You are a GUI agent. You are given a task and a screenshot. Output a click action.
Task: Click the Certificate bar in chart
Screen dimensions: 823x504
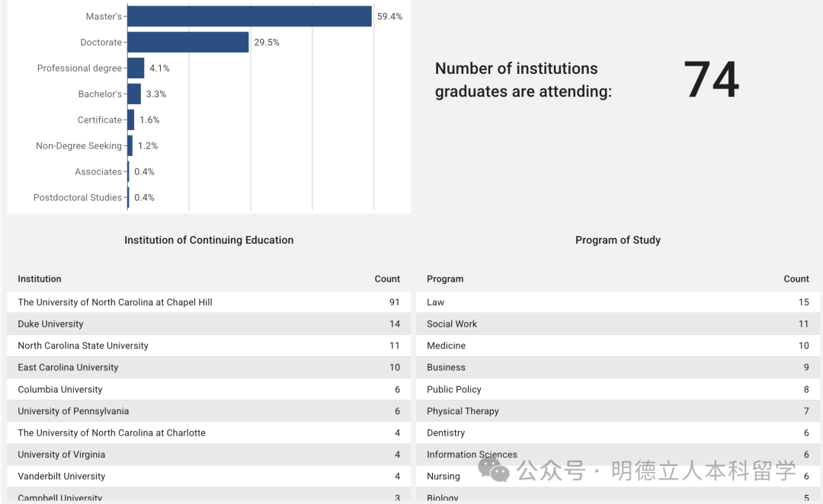pyautogui.click(x=131, y=120)
